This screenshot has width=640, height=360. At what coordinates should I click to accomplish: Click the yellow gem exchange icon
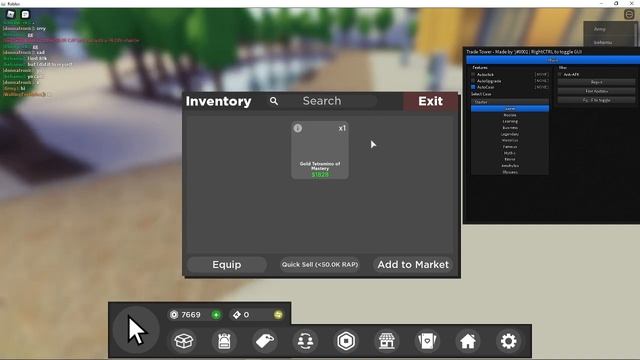278,315
